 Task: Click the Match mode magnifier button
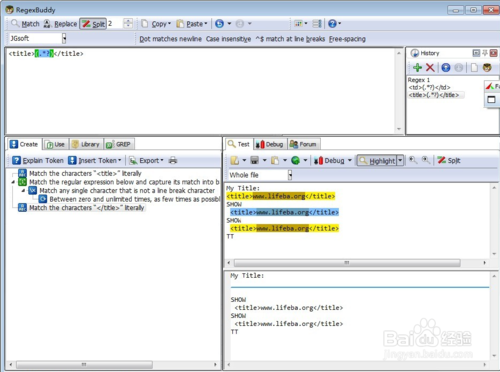click(x=25, y=24)
